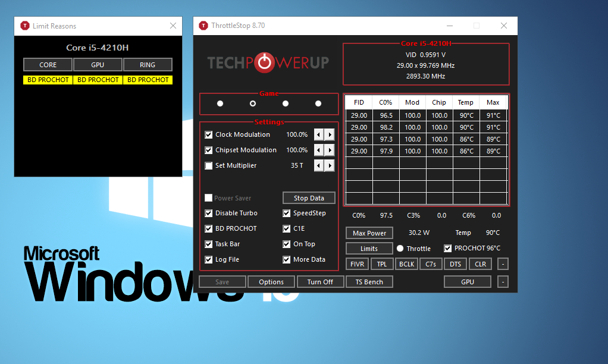Increase Chipset Modulation with right arrow
Image resolution: width=608 pixels, height=364 pixels.
(330, 150)
